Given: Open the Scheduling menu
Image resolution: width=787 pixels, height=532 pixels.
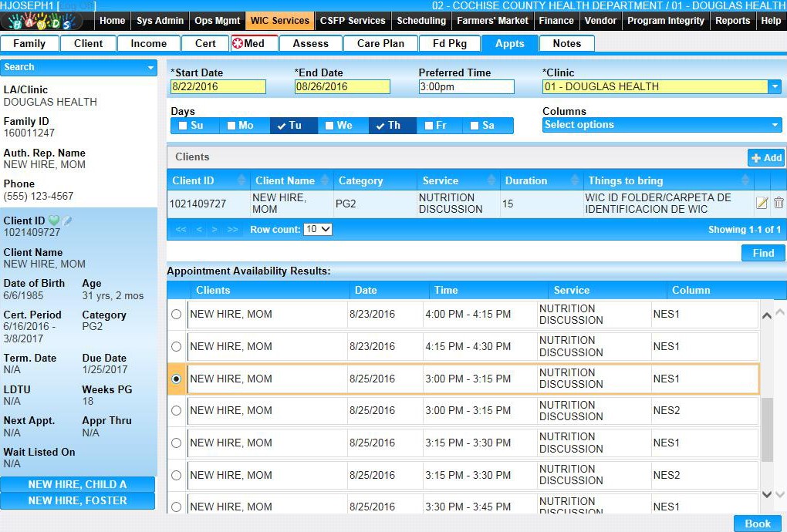Looking at the screenshot, I should point(421,21).
